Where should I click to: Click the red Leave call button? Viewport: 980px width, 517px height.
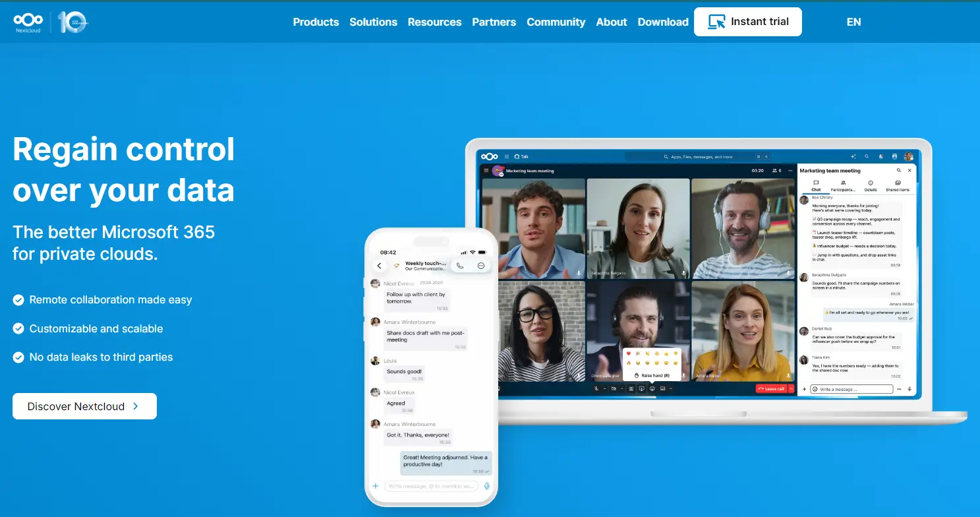click(x=771, y=389)
